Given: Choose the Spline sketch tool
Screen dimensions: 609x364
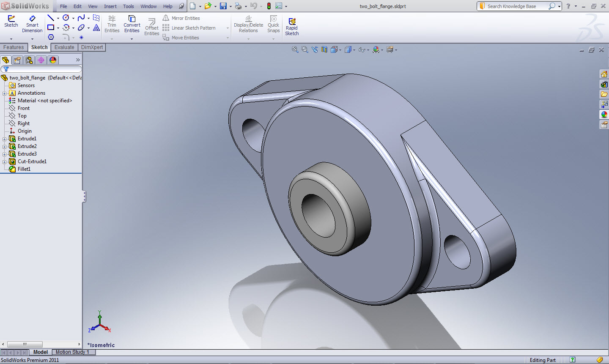Looking at the screenshot, I should 81,18.
